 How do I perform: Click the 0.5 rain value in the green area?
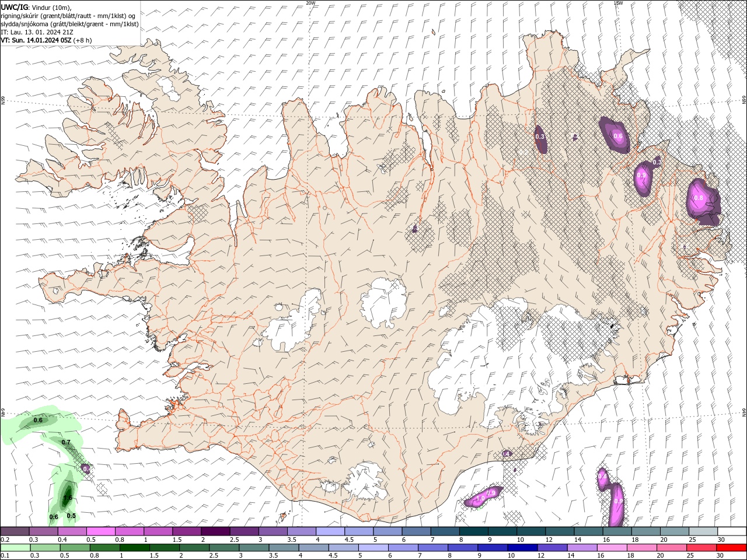pyautogui.click(x=71, y=516)
